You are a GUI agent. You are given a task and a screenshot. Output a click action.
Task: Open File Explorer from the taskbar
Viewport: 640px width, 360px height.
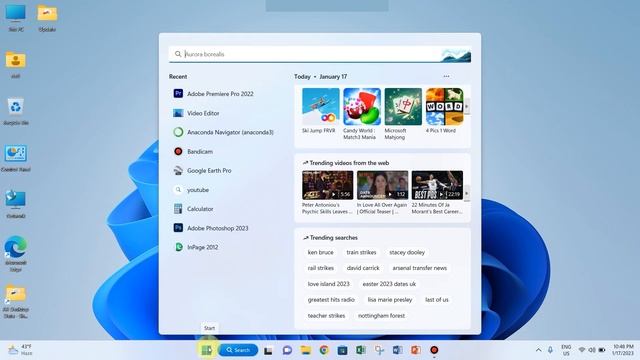(305, 350)
